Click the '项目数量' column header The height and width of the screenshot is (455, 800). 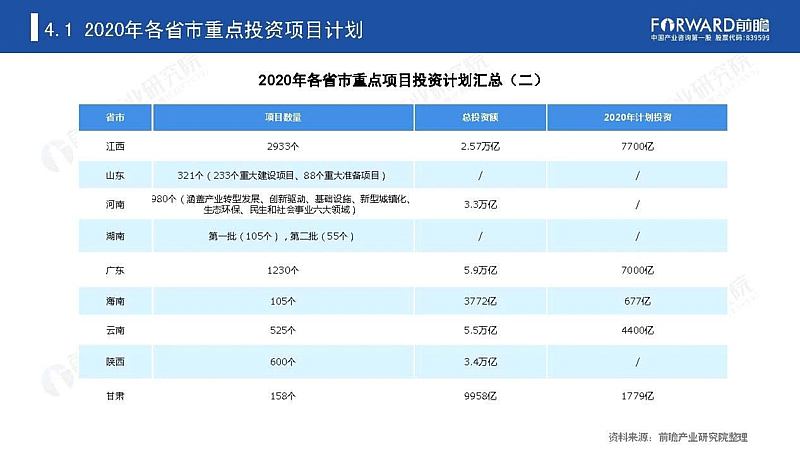point(283,117)
